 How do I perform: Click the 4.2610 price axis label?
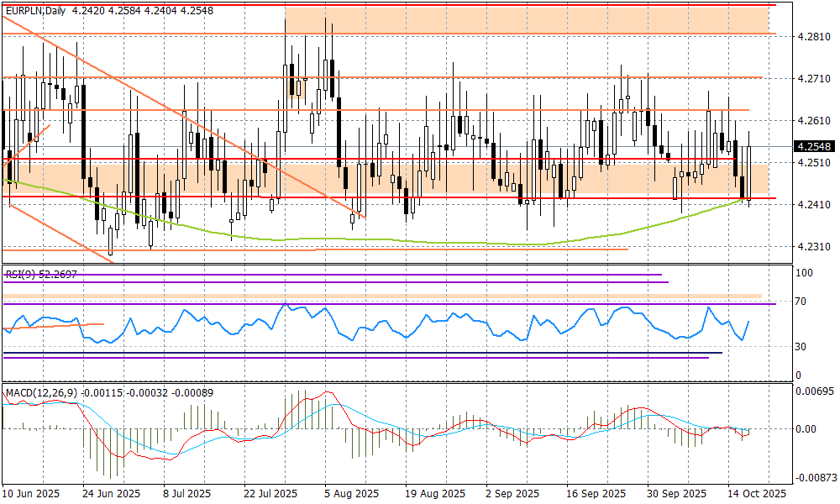814,121
